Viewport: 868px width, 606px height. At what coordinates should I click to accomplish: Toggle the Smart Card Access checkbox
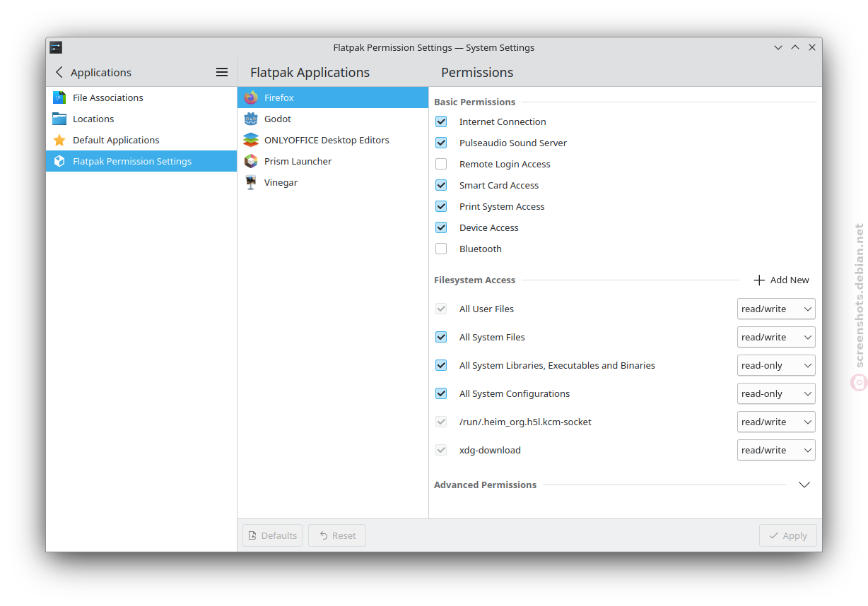coord(441,185)
